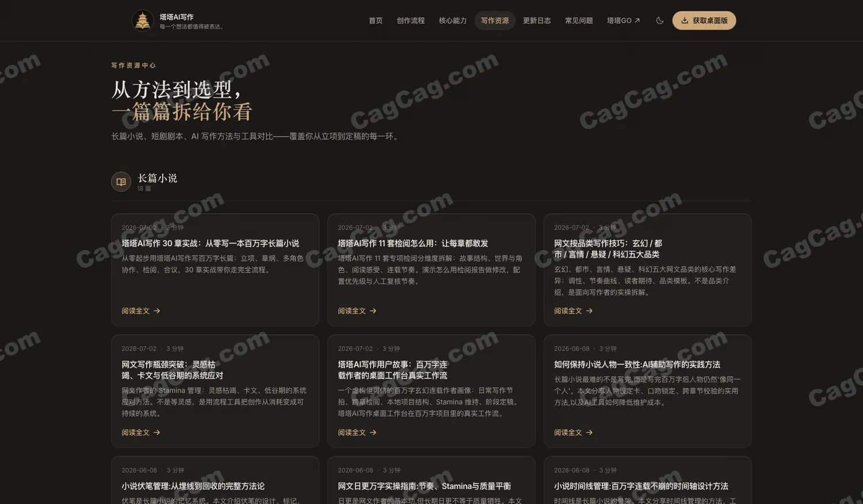Click the arrow after 阅读全文 in 11 套检阅 card
863x504 pixels.
(373, 311)
